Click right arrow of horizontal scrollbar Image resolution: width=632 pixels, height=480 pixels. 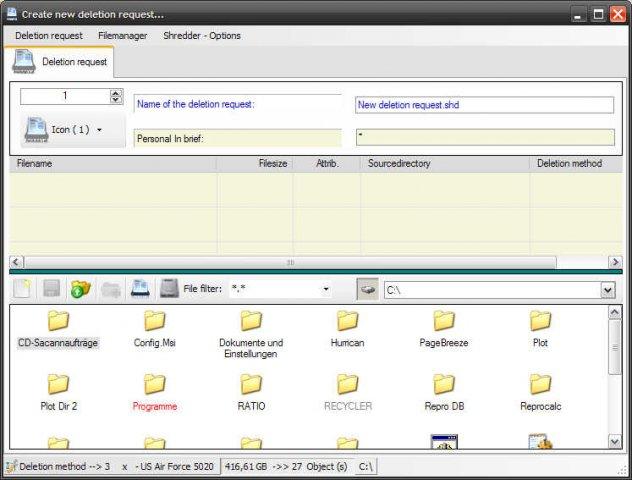pos(615,262)
